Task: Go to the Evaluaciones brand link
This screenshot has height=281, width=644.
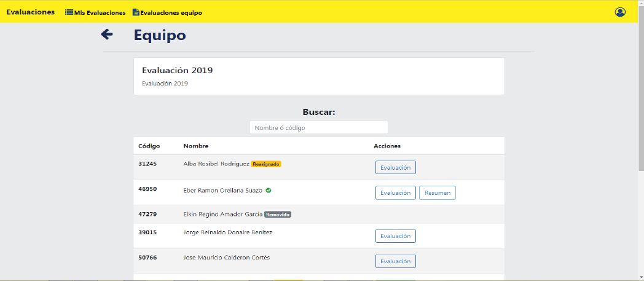Action: tap(31, 12)
